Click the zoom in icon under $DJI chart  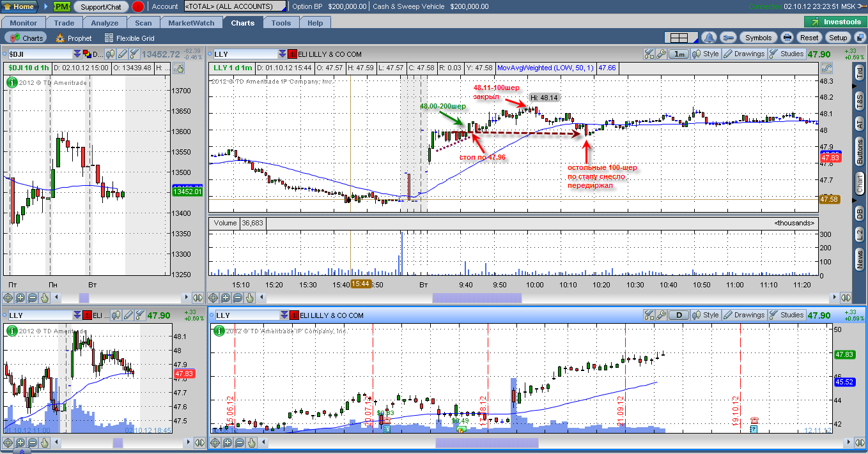pos(20,298)
